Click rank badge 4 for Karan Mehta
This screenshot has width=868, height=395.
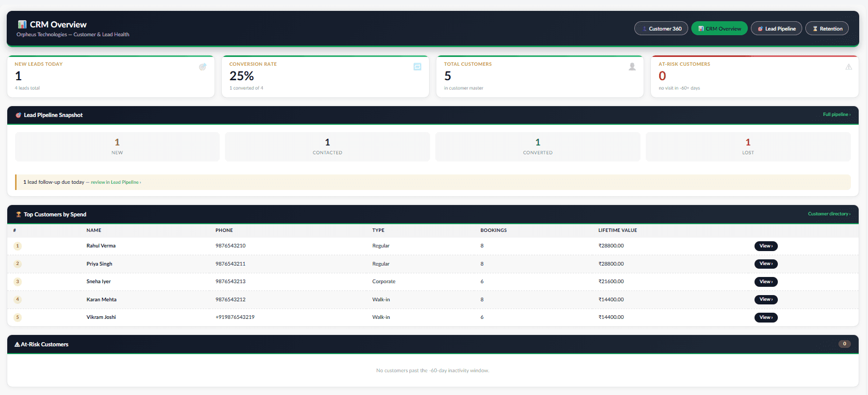coord(18,300)
